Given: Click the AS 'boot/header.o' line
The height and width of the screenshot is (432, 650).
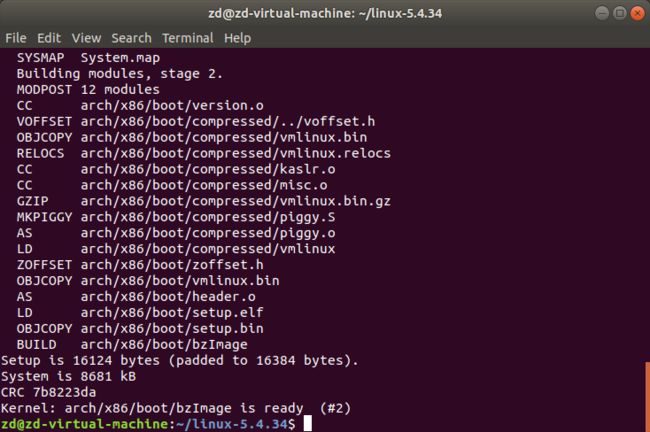Looking at the screenshot, I should (136, 297).
